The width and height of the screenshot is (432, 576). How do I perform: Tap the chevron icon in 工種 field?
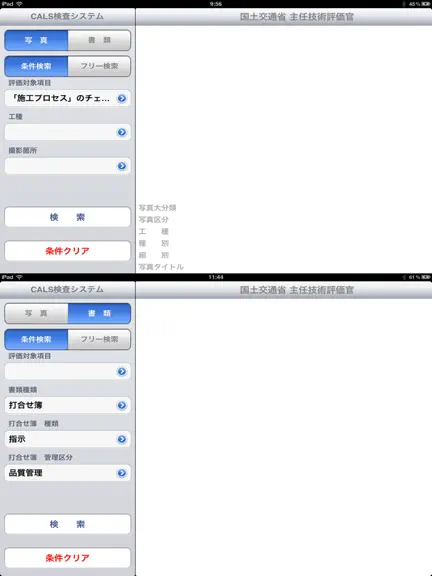click(122, 132)
